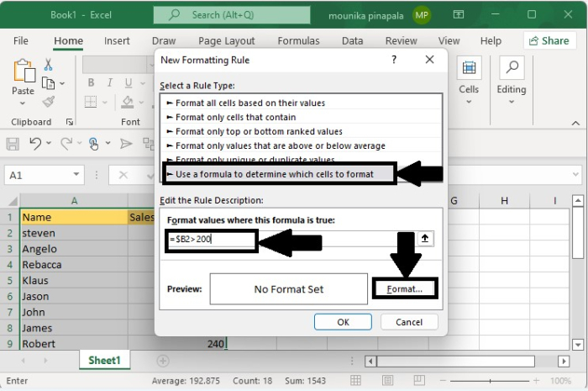Expand the Borders dropdown arrow
Viewport: 588px width, 391px height.
pyautogui.click(x=105, y=102)
